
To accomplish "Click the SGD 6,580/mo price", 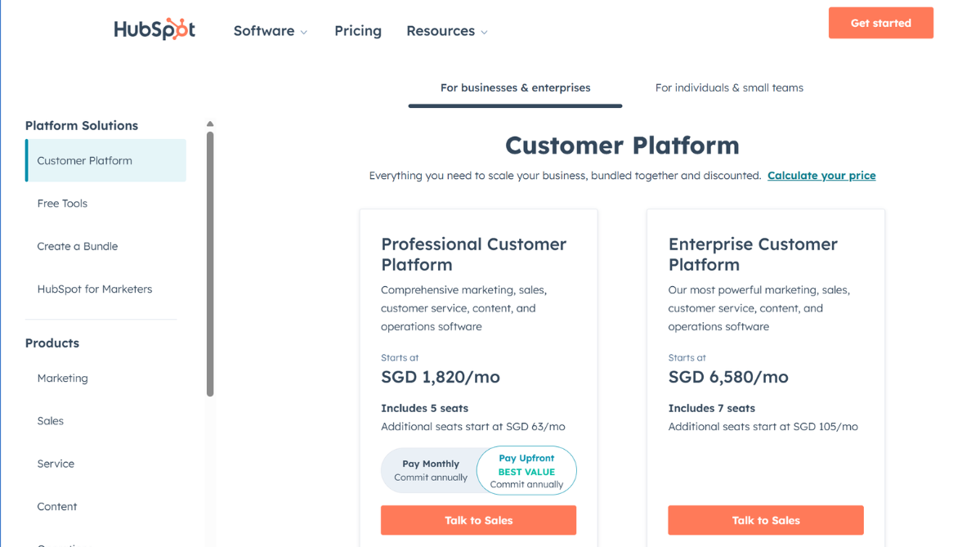I will tap(728, 377).
